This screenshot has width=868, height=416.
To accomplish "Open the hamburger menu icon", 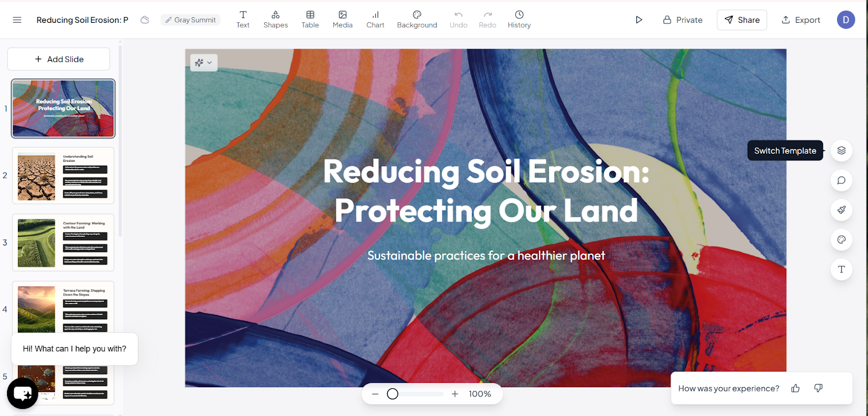I will 17,20.
